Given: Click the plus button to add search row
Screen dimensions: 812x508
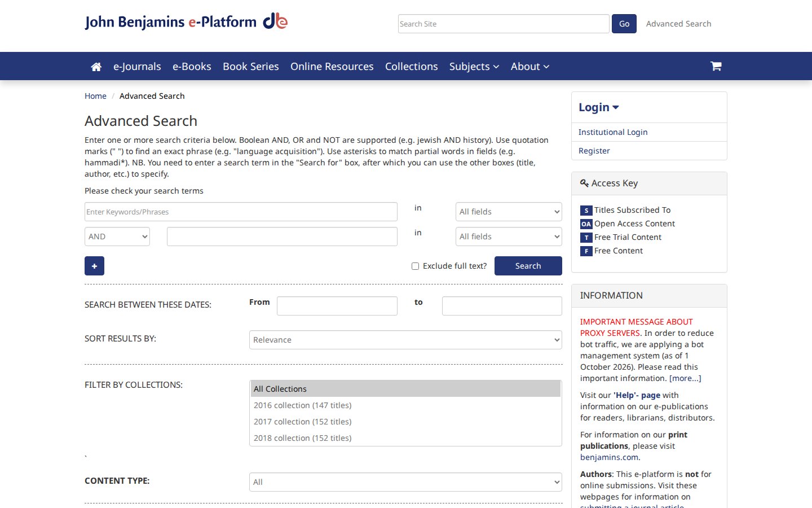Looking at the screenshot, I should (94, 266).
